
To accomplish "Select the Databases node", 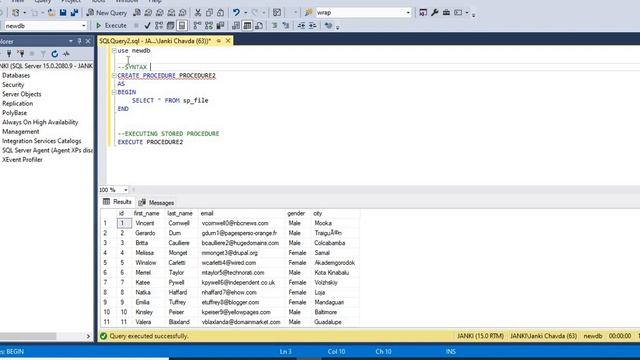I will (x=16, y=76).
